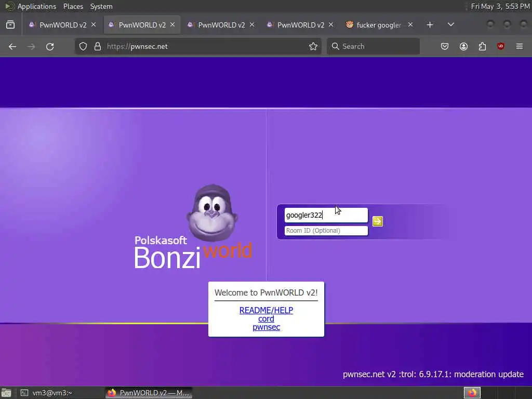Viewport: 532px width, 399px height.
Task: Select the second PwnWORLD v2 tab
Action: coord(142,25)
